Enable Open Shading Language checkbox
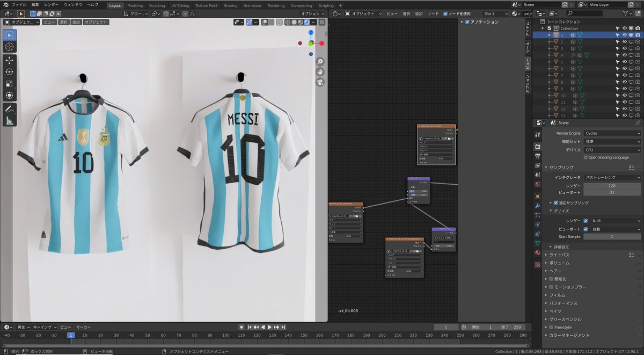 click(586, 157)
